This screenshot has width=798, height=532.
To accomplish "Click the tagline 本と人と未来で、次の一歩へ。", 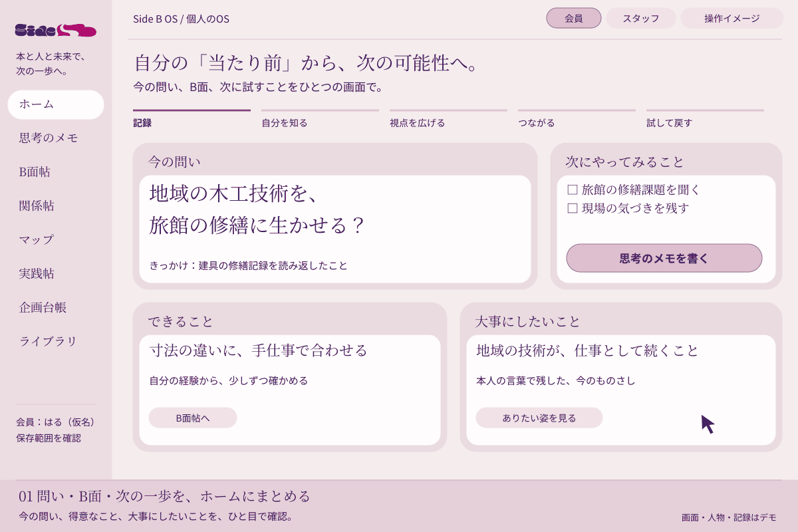I will (x=51, y=64).
